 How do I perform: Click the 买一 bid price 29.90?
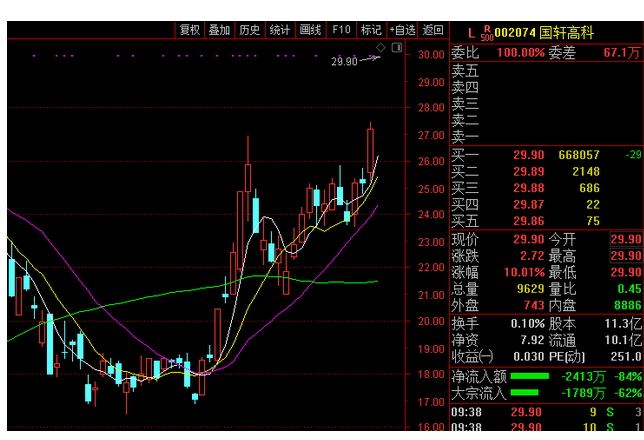(529, 155)
